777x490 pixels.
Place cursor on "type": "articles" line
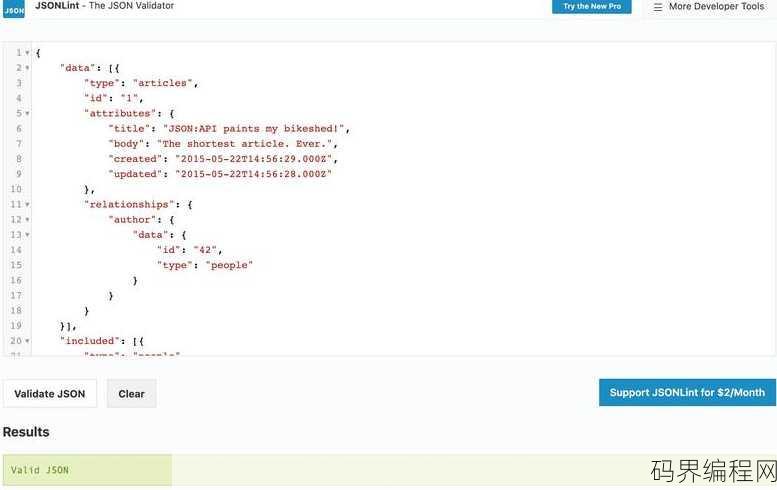[x=141, y=83]
